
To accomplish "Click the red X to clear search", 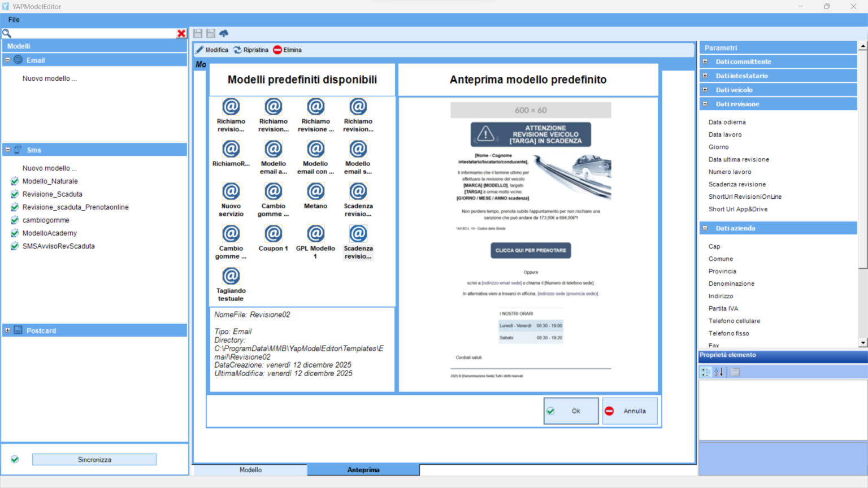I will (x=181, y=34).
